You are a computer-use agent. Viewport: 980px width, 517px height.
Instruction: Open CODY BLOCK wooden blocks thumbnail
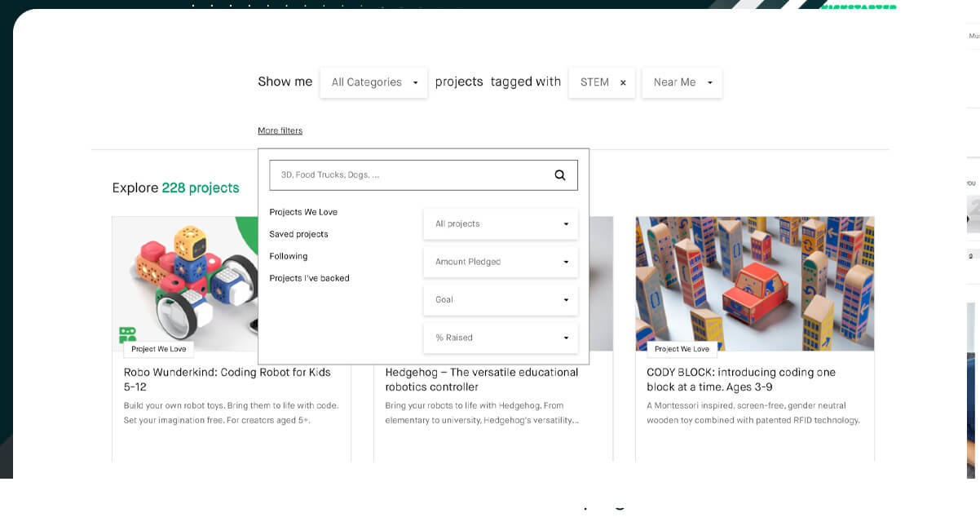pyautogui.click(x=755, y=284)
